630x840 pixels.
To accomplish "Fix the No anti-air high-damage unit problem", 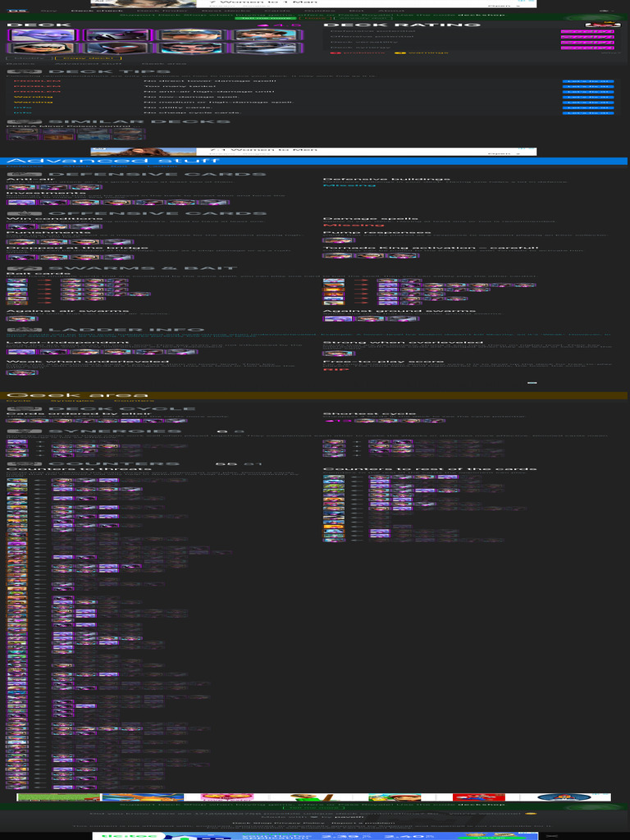I will 587,92.
